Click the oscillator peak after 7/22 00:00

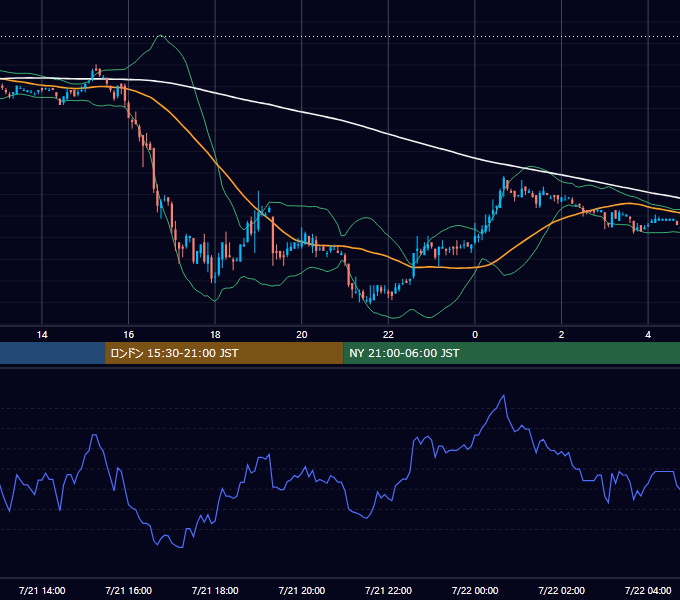point(503,395)
